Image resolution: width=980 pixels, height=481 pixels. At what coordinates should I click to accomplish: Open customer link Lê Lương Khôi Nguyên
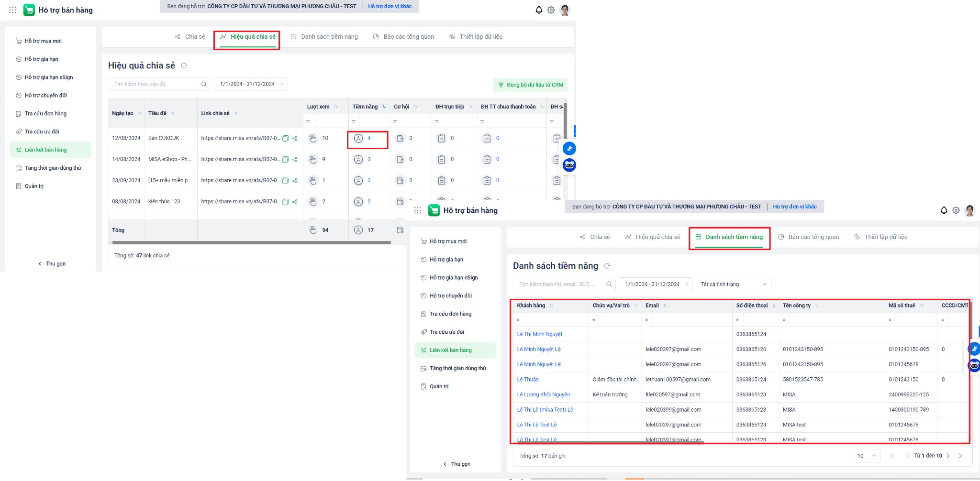click(543, 395)
